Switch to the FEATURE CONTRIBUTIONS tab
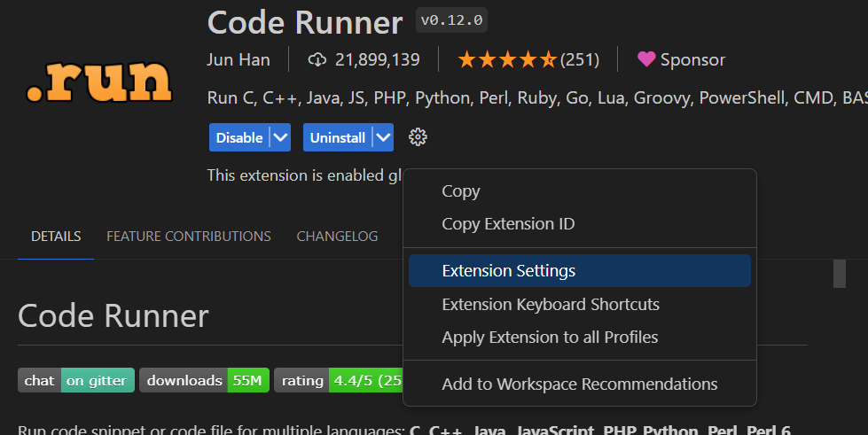The image size is (868, 435). 189,237
